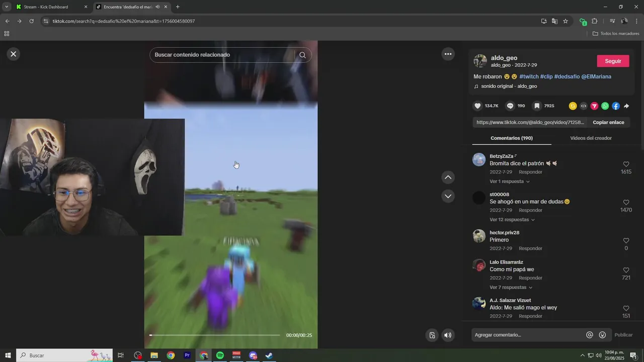Click the video progress bar

tap(215, 335)
